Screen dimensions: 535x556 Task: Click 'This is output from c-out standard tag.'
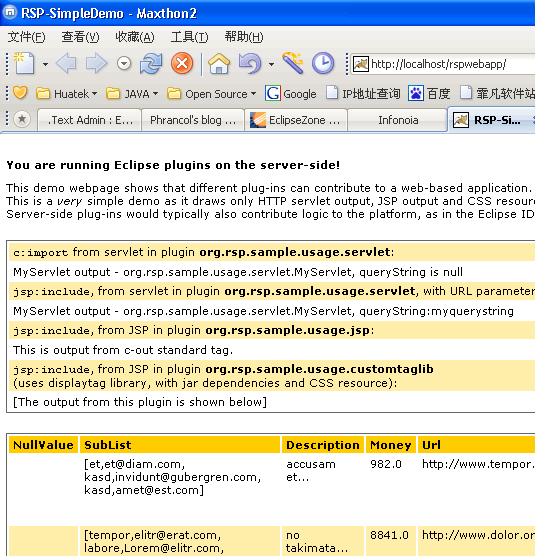click(123, 350)
